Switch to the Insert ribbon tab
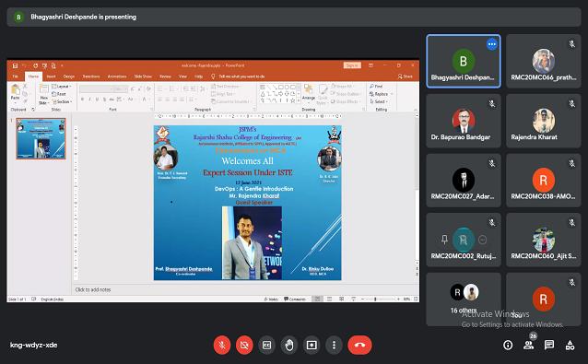Screen dimensions: 588x364 51,76
